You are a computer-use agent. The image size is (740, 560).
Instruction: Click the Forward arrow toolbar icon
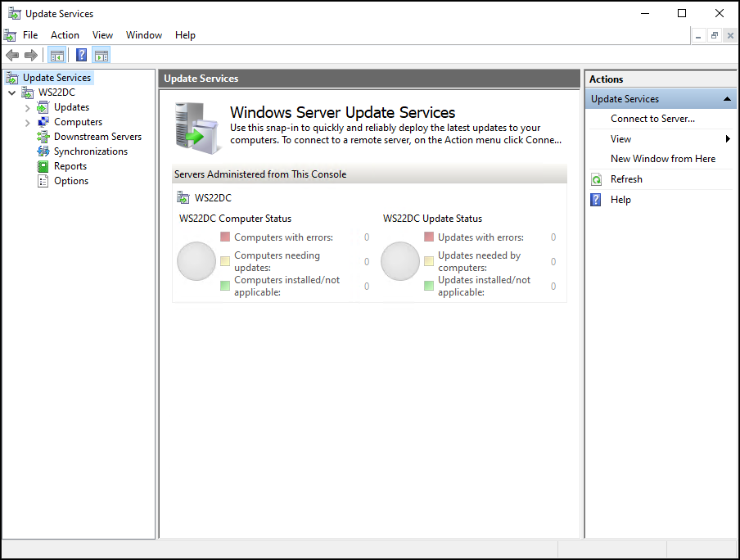pos(30,55)
